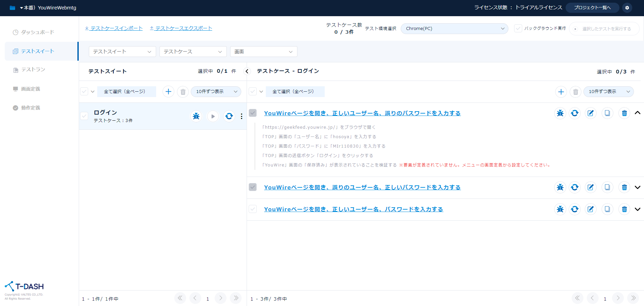The image size is (644, 306).
Task: Delete first test case 誤りのパスワード
Action: tap(624, 113)
